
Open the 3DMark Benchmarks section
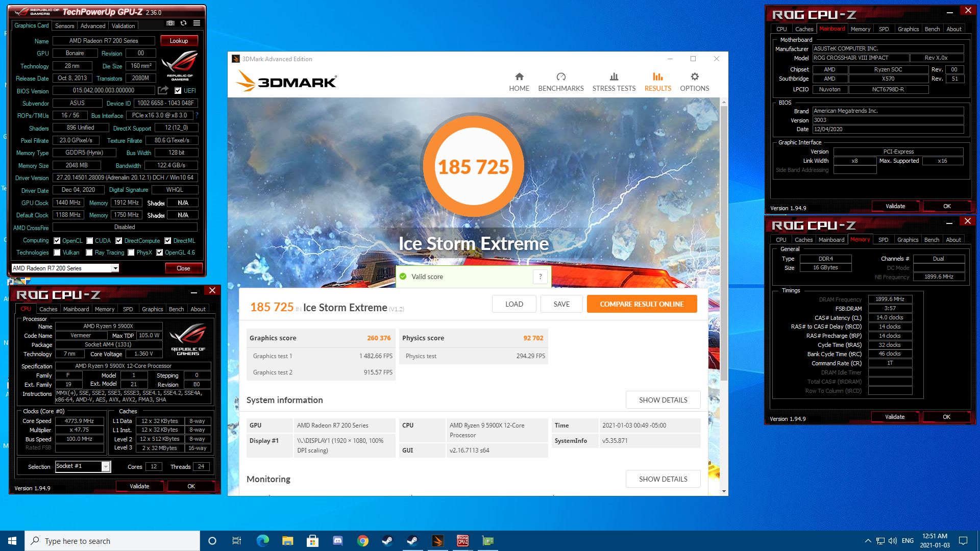tap(561, 82)
